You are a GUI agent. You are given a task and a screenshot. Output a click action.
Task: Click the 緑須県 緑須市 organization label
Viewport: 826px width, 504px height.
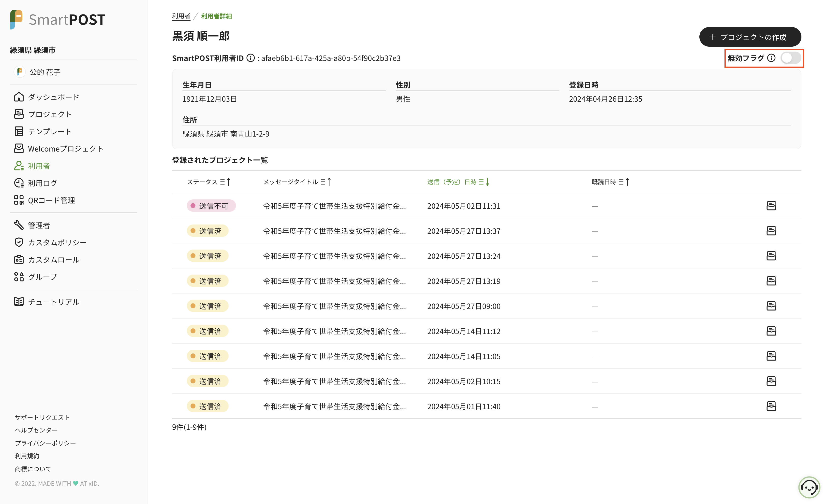[x=32, y=50]
